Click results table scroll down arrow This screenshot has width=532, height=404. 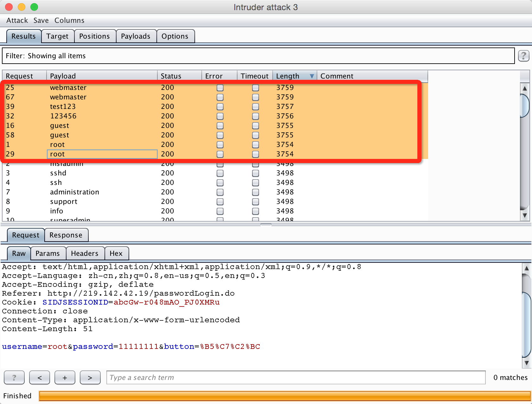pyautogui.click(x=525, y=215)
